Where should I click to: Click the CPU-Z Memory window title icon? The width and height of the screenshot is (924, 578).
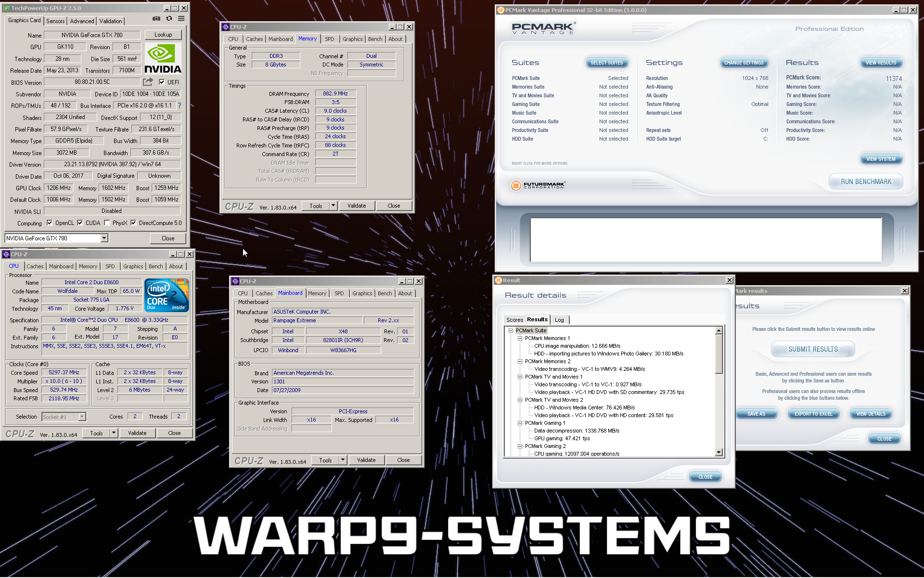pos(226,27)
